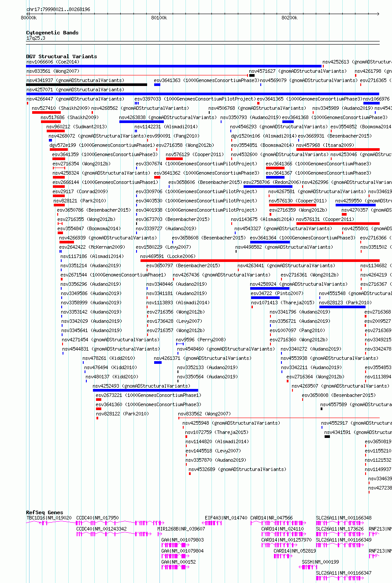Select variant label nsv4257071 (gnomADStructuralVariants)
The image size is (392, 583).
[75, 90]
